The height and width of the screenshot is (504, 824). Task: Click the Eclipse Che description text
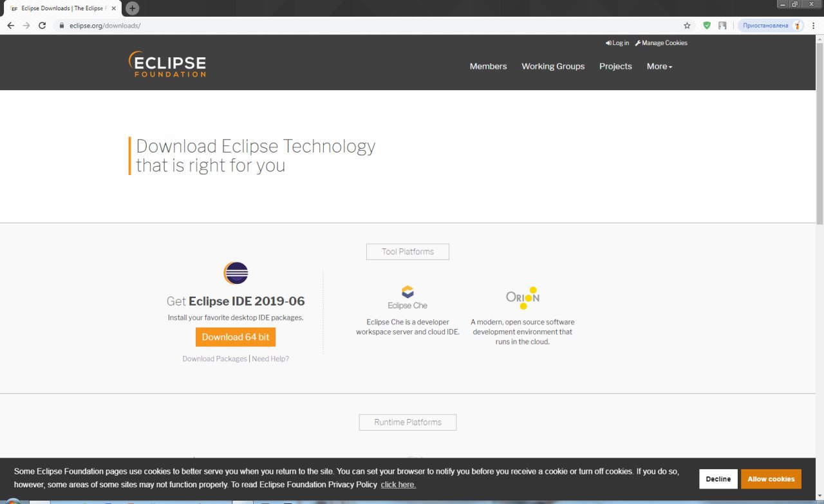coord(407,327)
